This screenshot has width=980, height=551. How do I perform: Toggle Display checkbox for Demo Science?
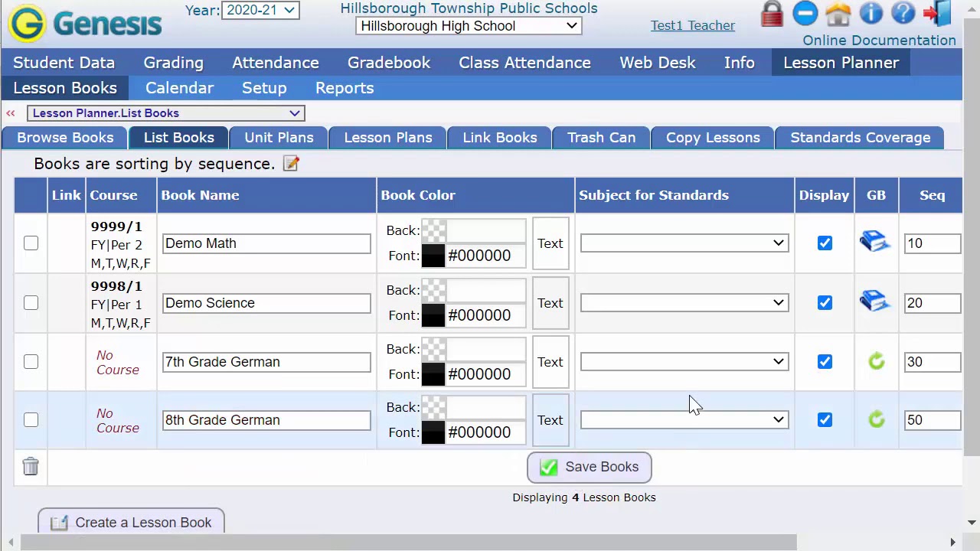coord(825,303)
